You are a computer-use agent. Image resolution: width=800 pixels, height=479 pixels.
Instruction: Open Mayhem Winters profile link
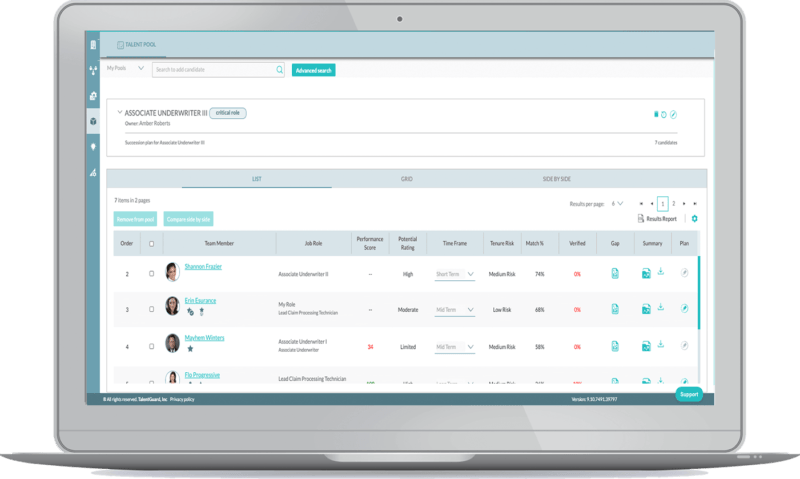[x=204, y=338]
